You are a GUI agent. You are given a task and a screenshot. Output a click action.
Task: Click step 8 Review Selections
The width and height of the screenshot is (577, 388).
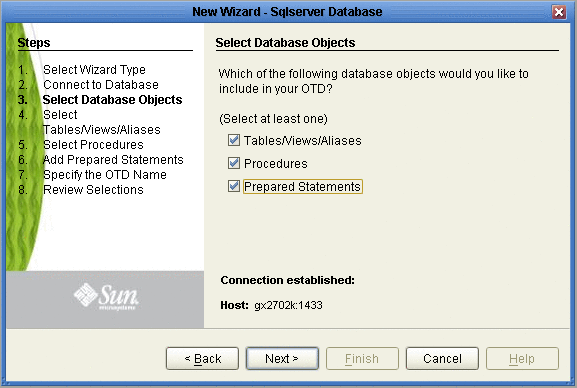(93, 190)
